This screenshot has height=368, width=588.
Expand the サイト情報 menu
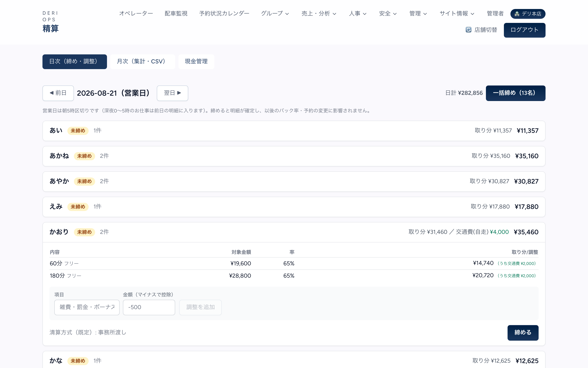pyautogui.click(x=457, y=14)
